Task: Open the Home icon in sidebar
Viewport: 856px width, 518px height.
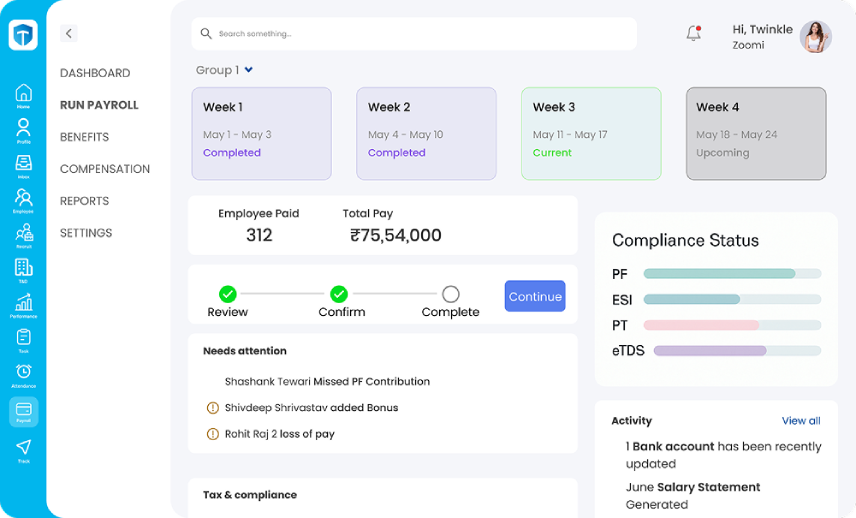Action: [x=23, y=94]
